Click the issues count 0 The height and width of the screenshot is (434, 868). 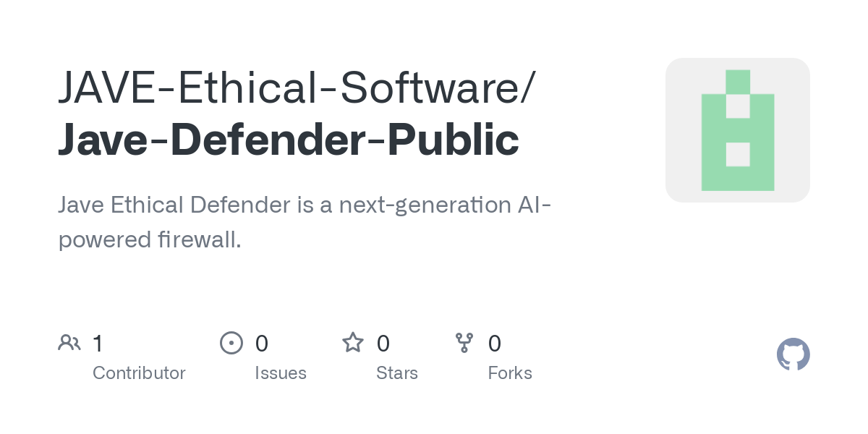click(262, 343)
